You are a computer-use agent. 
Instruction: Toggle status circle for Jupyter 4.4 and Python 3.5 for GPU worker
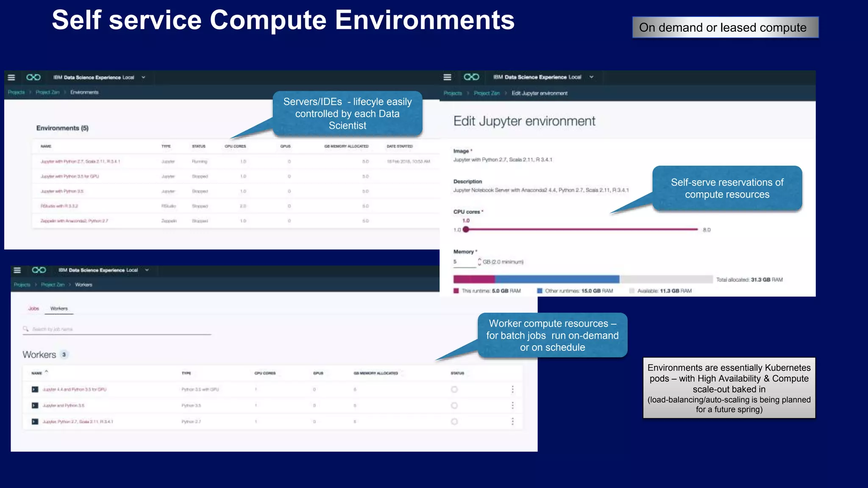[x=454, y=389]
